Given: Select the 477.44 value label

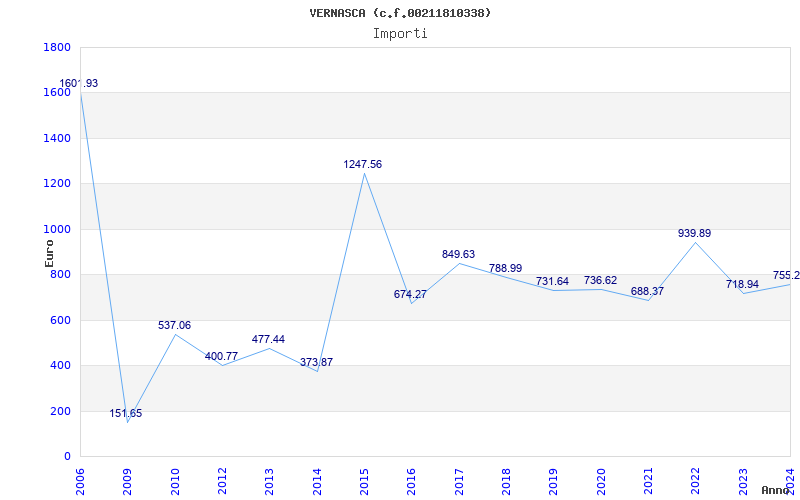Looking at the screenshot, I should (x=268, y=340).
